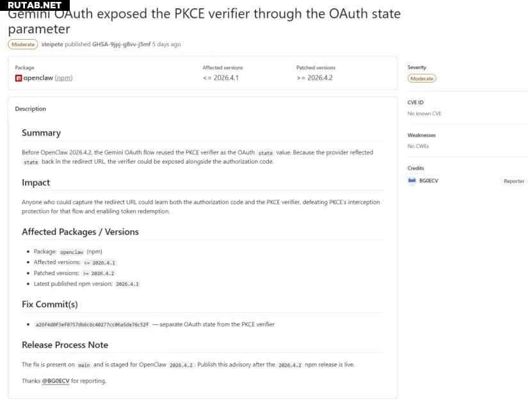The image size is (532, 403).
Task: Select the Description section header
Action: click(31, 109)
